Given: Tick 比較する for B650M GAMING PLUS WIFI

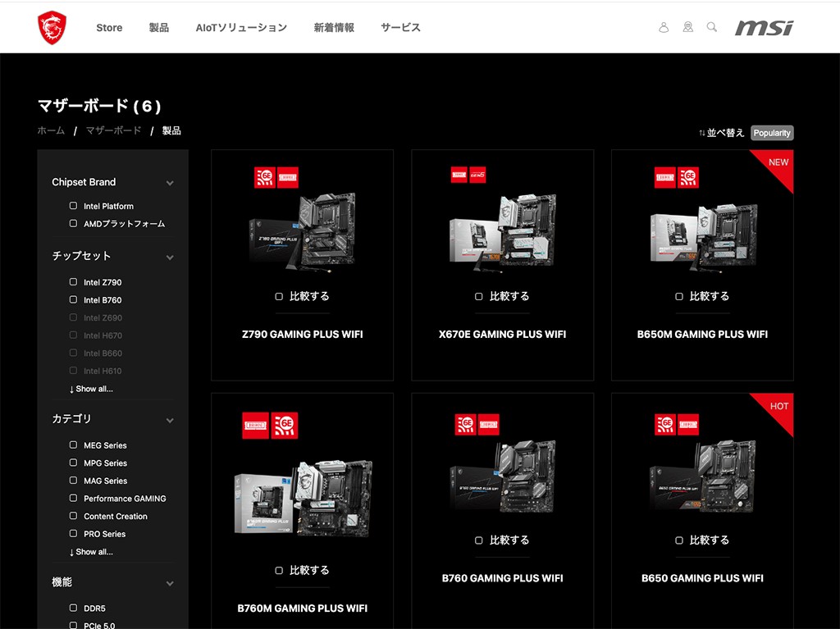Looking at the screenshot, I should coord(679,296).
